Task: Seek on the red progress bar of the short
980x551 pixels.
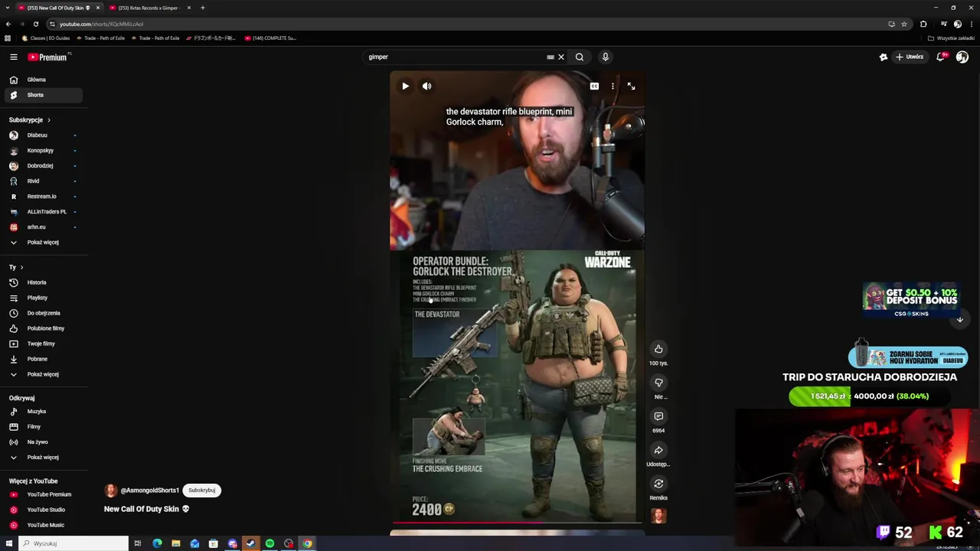Action: point(517,523)
